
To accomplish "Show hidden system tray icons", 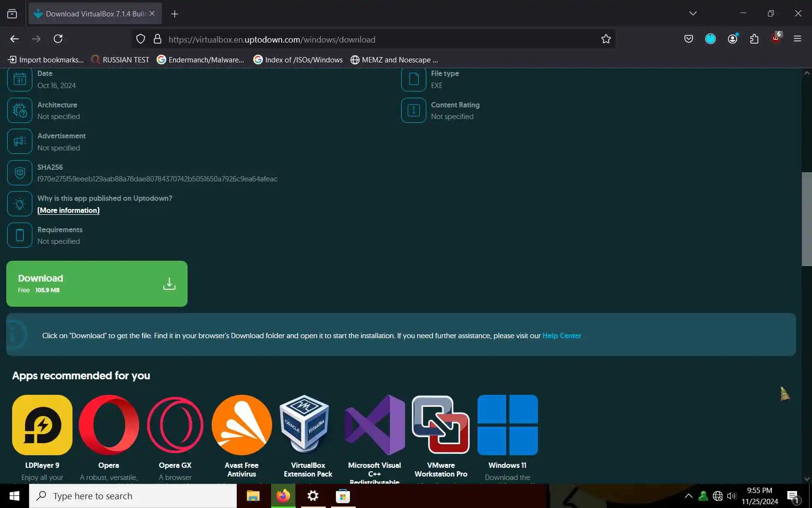I will click(689, 496).
